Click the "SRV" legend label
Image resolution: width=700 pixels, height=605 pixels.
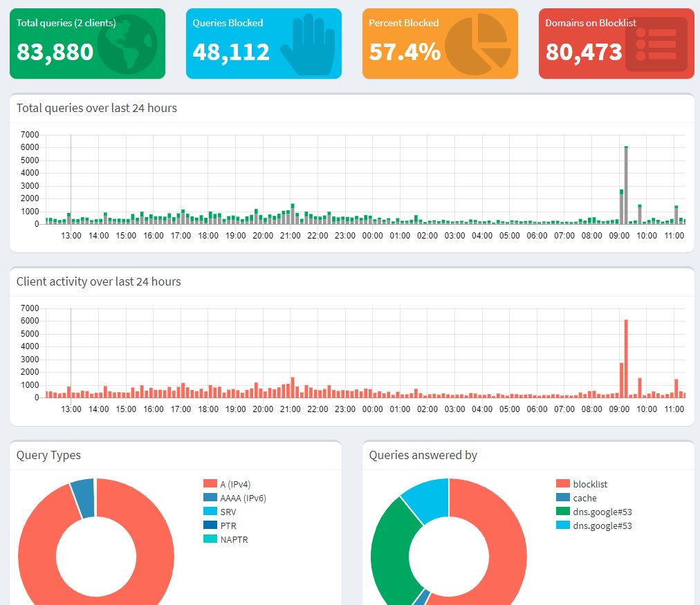228,512
